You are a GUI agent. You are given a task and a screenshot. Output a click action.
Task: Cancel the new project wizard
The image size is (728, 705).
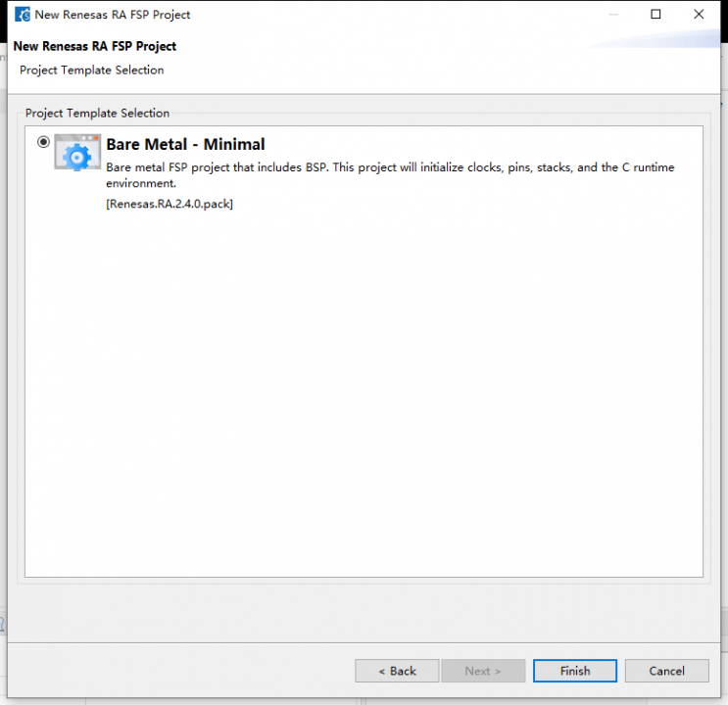pyautogui.click(x=666, y=671)
